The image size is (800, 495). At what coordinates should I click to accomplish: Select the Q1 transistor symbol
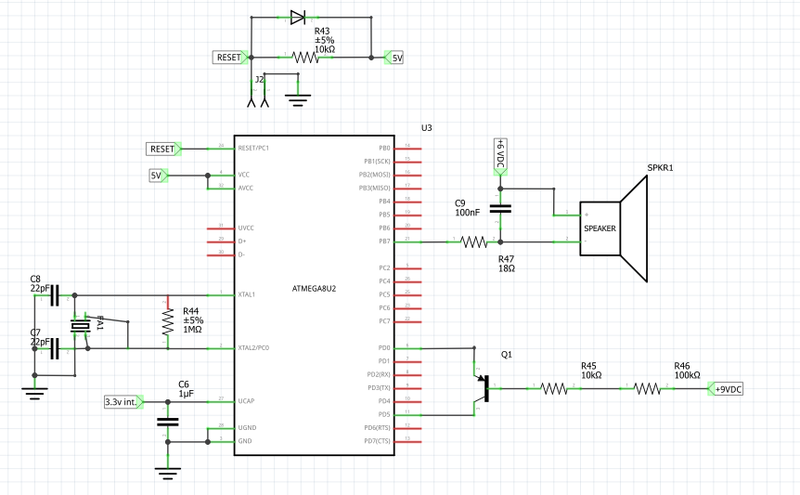point(482,389)
